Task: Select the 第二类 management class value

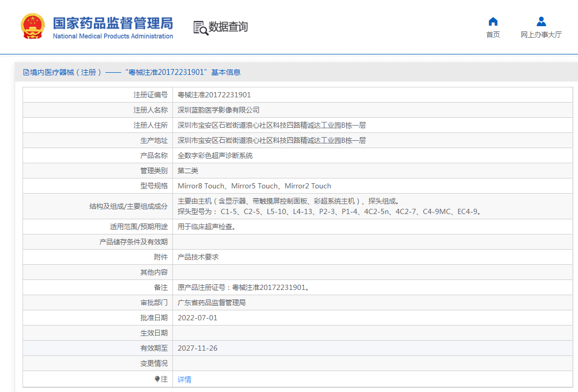Action: click(x=188, y=171)
